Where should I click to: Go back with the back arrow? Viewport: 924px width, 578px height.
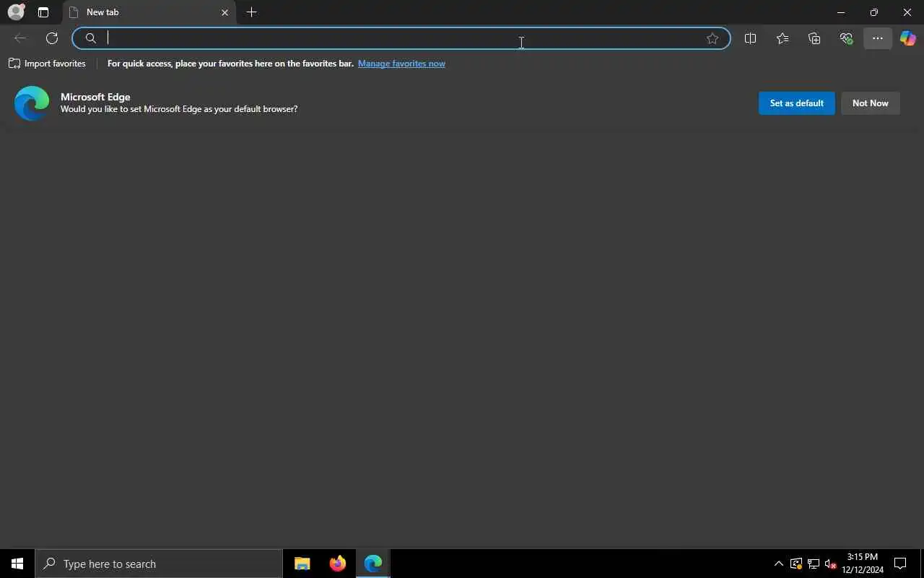[20, 38]
